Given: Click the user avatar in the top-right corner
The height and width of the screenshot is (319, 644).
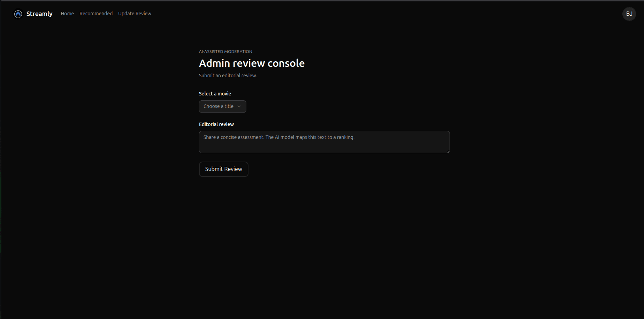Looking at the screenshot, I should (x=629, y=14).
